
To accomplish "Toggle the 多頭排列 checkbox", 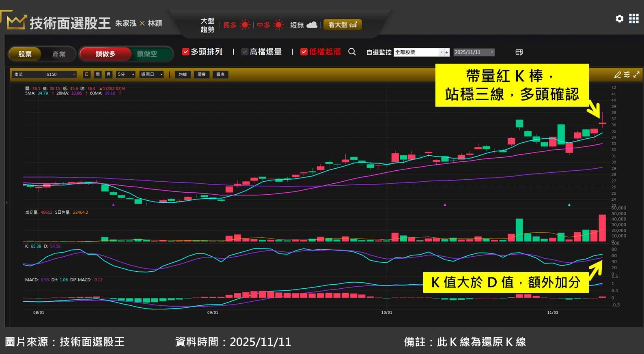I will pyautogui.click(x=185, y=52).
